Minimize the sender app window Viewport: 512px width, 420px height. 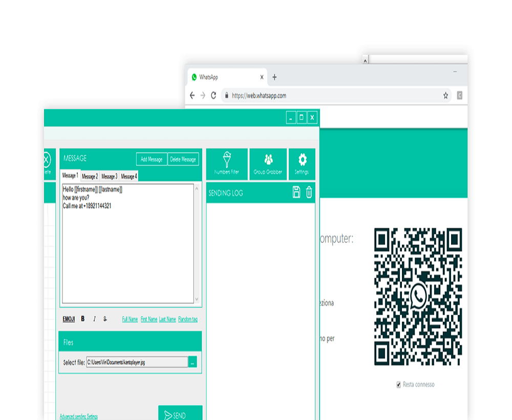(x=291, y=118)
